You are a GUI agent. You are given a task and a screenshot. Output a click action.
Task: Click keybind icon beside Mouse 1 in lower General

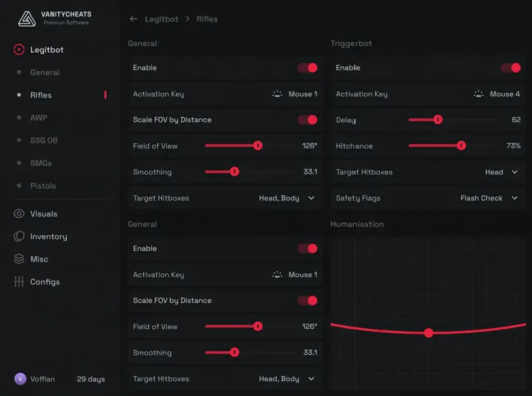277,274
